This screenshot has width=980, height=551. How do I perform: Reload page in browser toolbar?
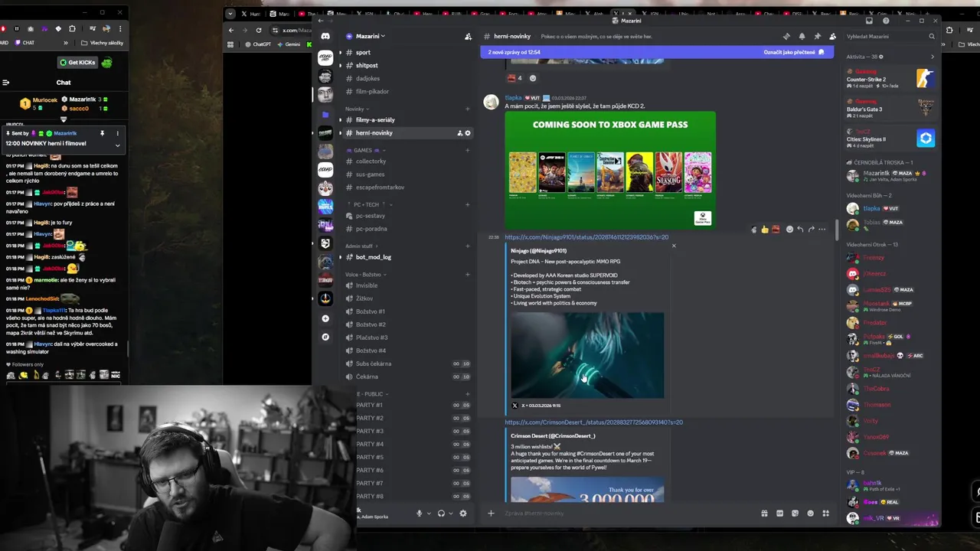click(259, 30)
